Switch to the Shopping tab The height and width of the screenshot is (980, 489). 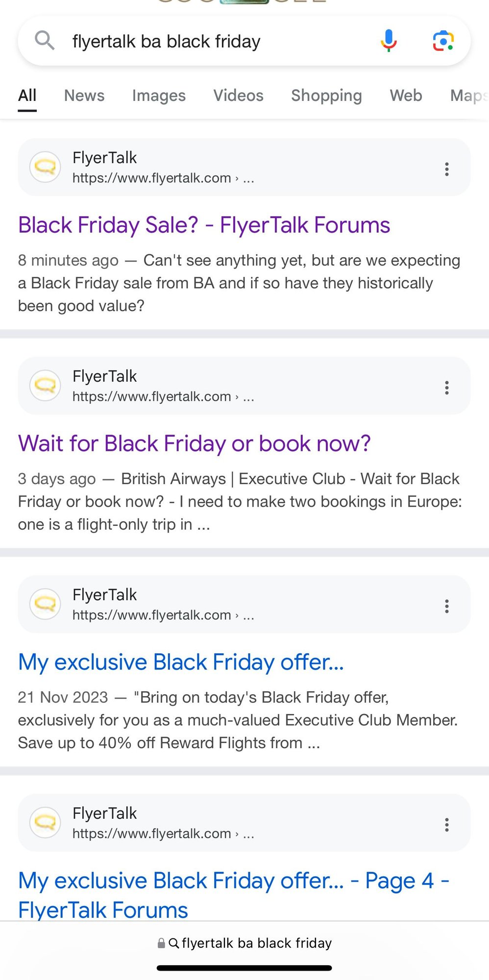tap(326, 96)
